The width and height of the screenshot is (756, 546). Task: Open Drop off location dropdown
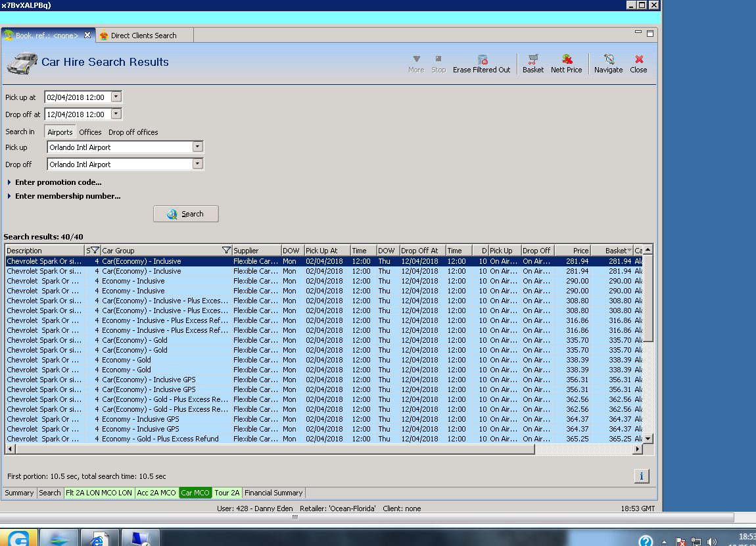point(198,164)
